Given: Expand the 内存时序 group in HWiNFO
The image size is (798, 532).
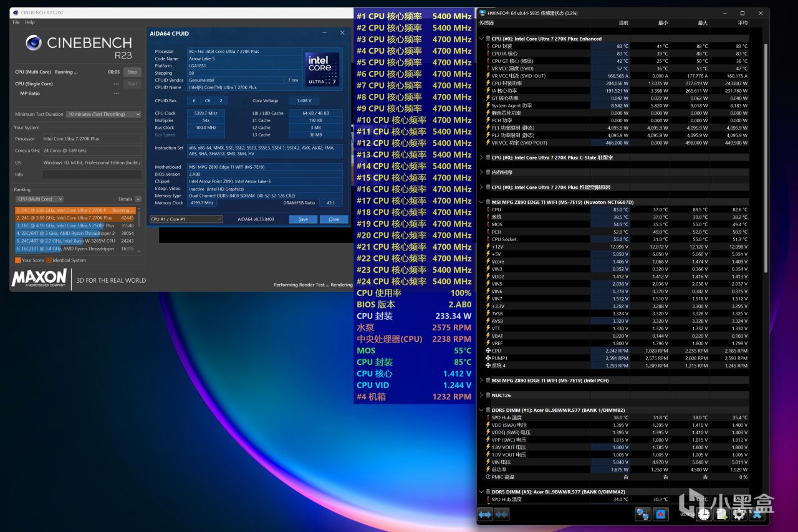Looking at the screenshot, I should (x=481, y=173).
